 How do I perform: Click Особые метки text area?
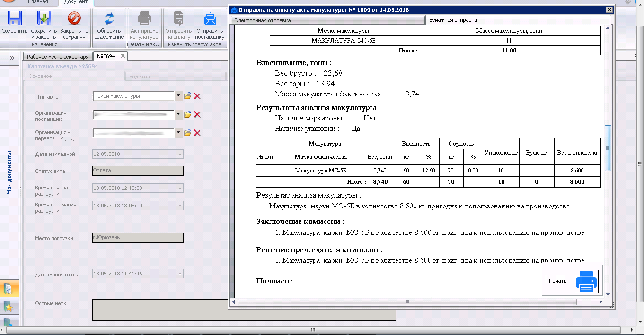coord(244,309)
